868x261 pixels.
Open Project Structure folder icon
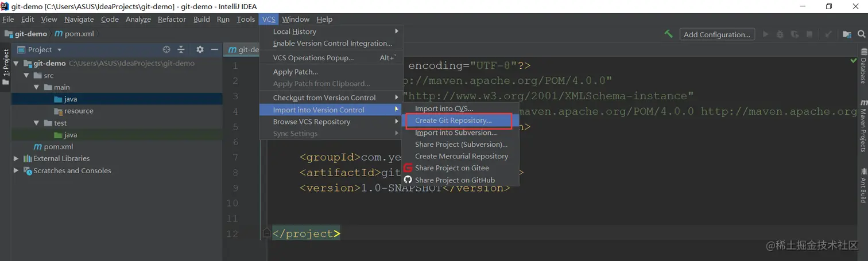(x=847, y=34)
